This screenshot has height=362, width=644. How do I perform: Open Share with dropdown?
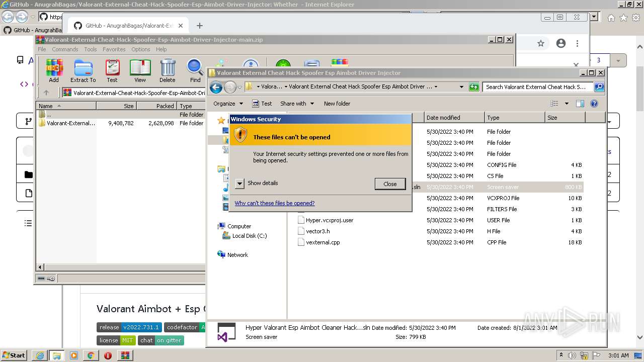[297, 104]
